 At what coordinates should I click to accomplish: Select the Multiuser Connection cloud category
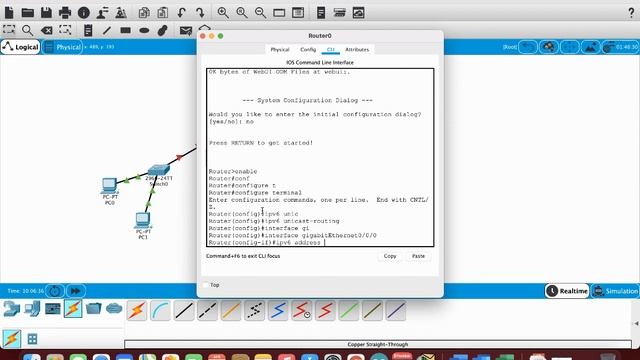(114, 309)
